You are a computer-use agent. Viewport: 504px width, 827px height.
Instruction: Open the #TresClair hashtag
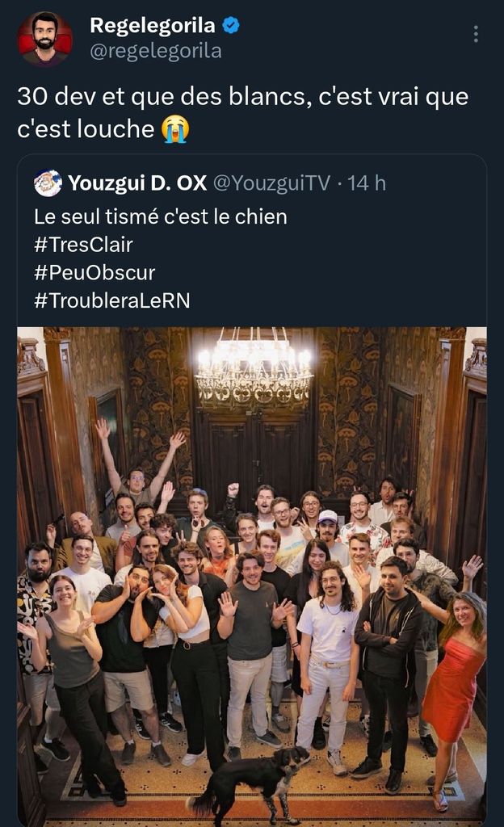tap(83, 245)
